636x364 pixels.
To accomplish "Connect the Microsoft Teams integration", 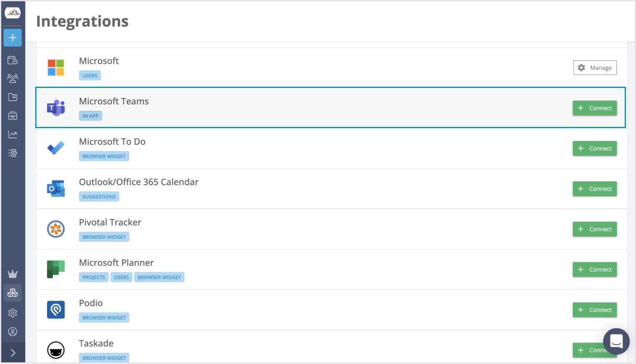I will pos(595,108).
